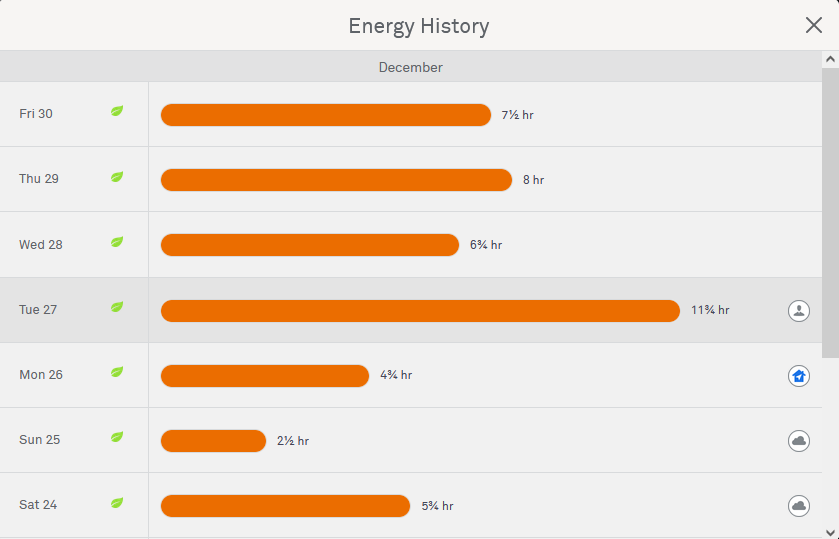Click the scrollbar down arrow
This screenshot has width=839, height=539.
coord(830,532)
